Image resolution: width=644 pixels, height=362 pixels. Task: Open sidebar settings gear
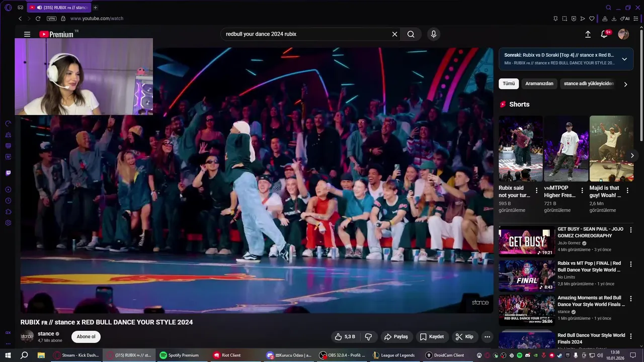[8, 223]
